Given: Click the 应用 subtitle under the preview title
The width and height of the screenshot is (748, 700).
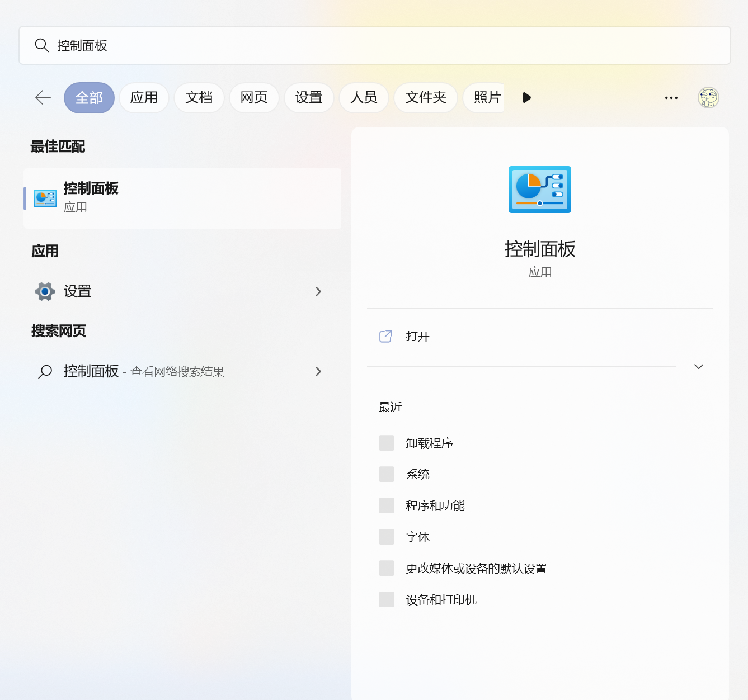Looking at the screenshot, I should (540, 272).
